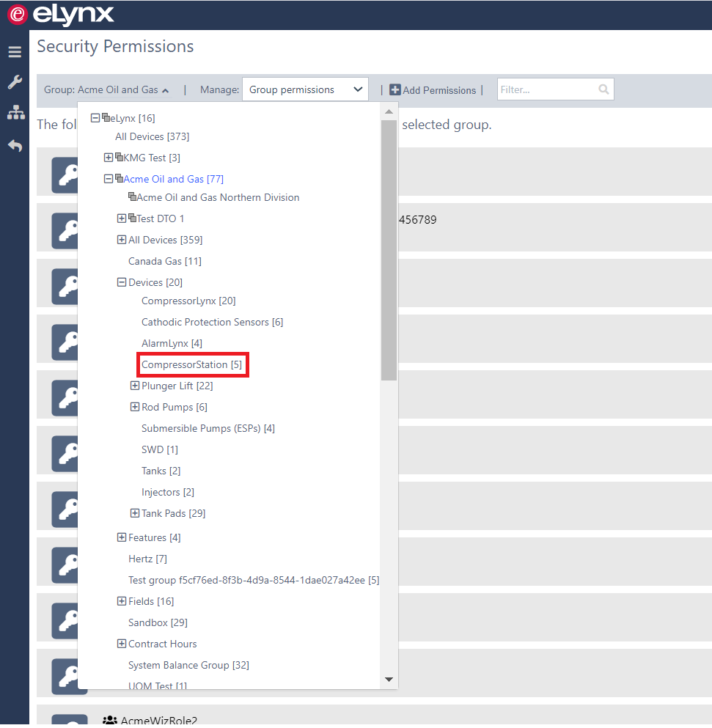Select Cathodic Protection Sensors [6]
The height and width of the screenshot is (728, 712).
[x=212, y=323]
